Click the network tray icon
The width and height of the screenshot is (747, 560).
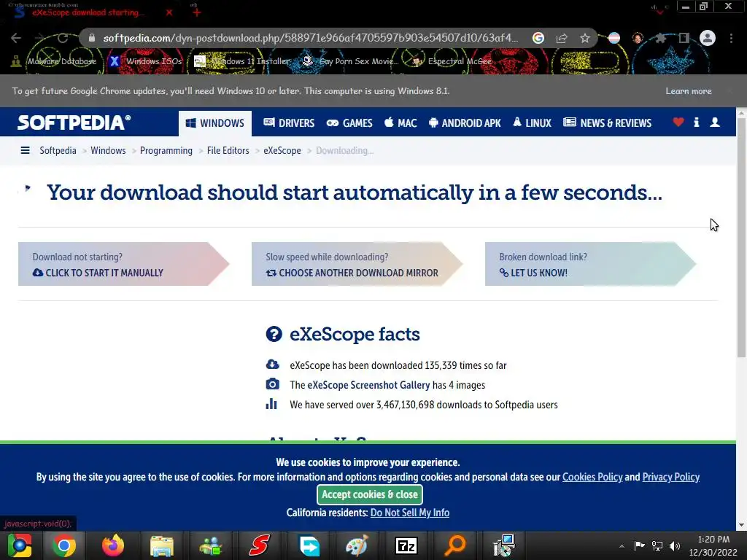657,545
